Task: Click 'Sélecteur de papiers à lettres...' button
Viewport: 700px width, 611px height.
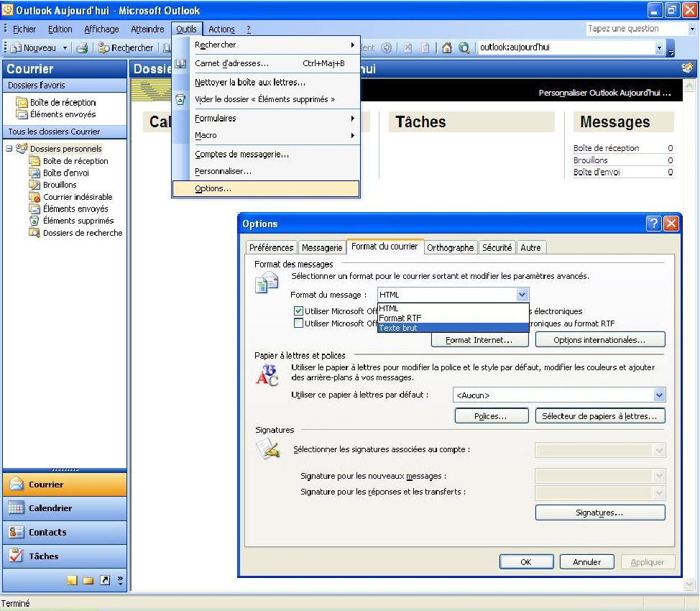Action: tap(600, 415)
